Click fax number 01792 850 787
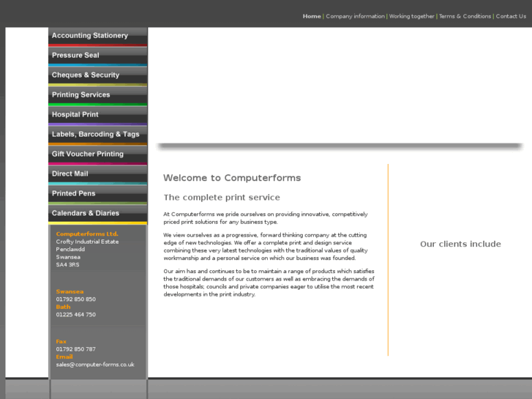The height and width of the screenshot is (399, 532). pos(75,349)
